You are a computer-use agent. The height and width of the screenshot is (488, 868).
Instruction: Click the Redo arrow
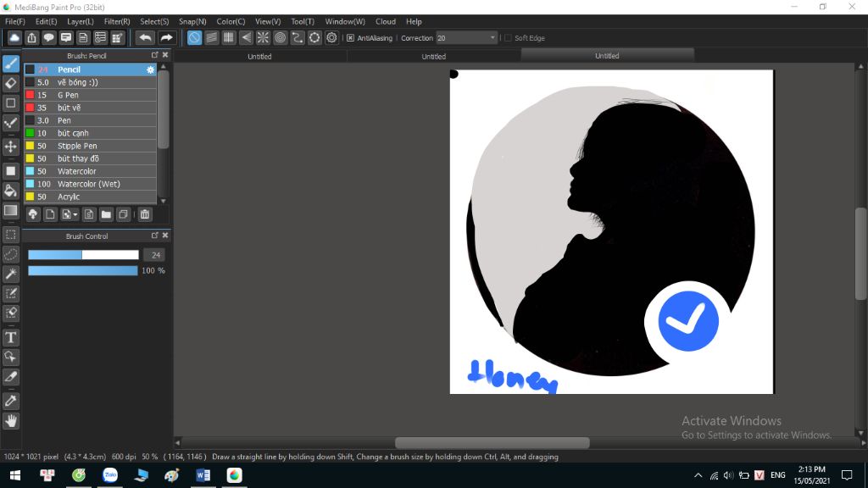click(166, 37)
